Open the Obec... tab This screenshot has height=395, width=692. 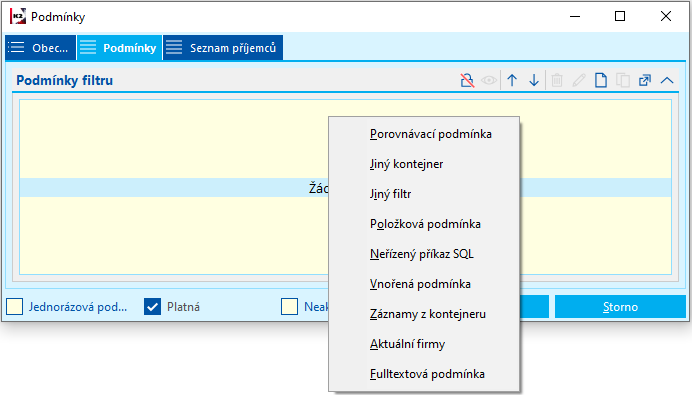point(41,48)
